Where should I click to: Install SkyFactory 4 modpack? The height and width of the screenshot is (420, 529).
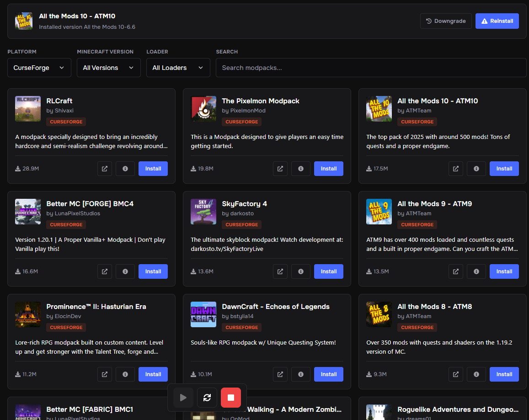tap(329, 271)
